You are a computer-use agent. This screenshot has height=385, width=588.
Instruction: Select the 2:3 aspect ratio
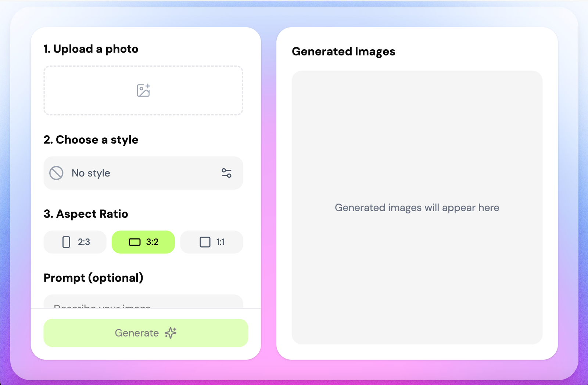coord(75,242)
